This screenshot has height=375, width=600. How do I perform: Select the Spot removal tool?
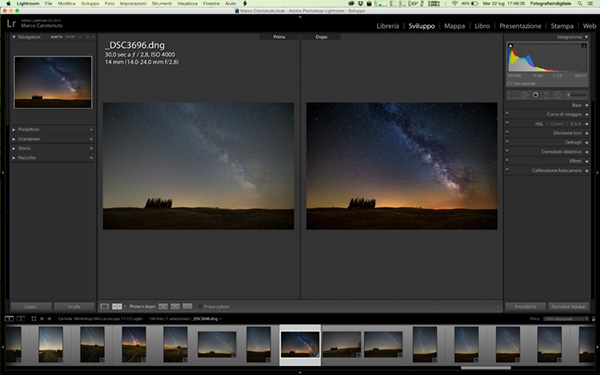tap(524, 95)
